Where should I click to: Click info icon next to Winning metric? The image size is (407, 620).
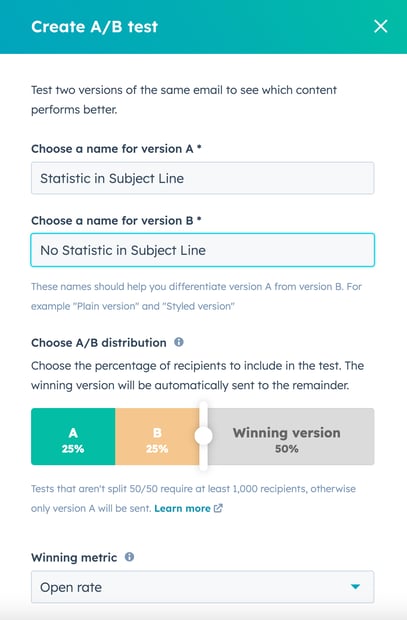click(129, 557)
